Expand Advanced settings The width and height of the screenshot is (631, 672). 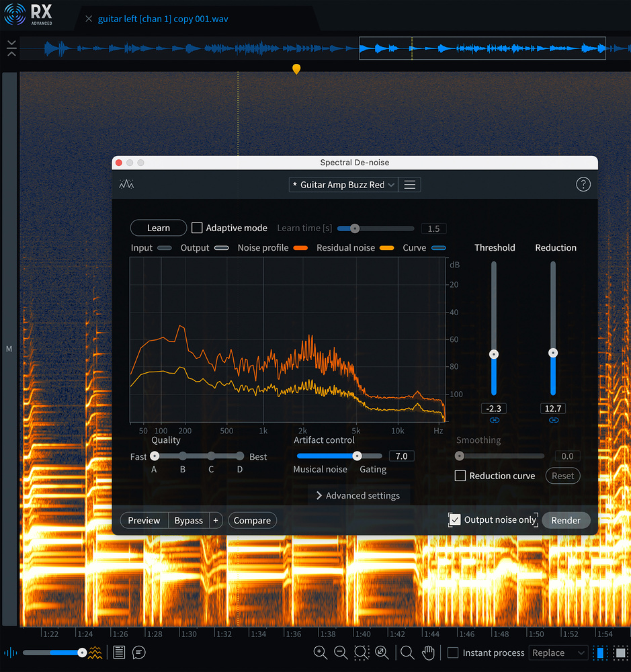point(358,495)
